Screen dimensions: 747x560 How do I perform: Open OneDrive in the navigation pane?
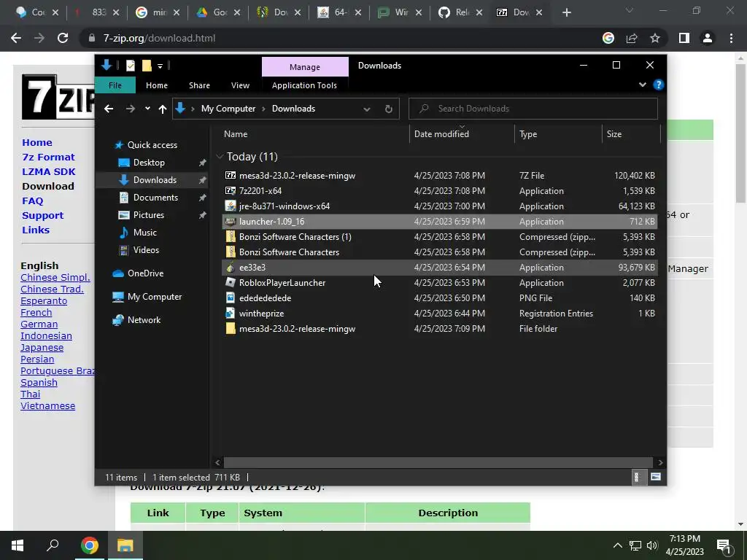click(x=145, y=273)
